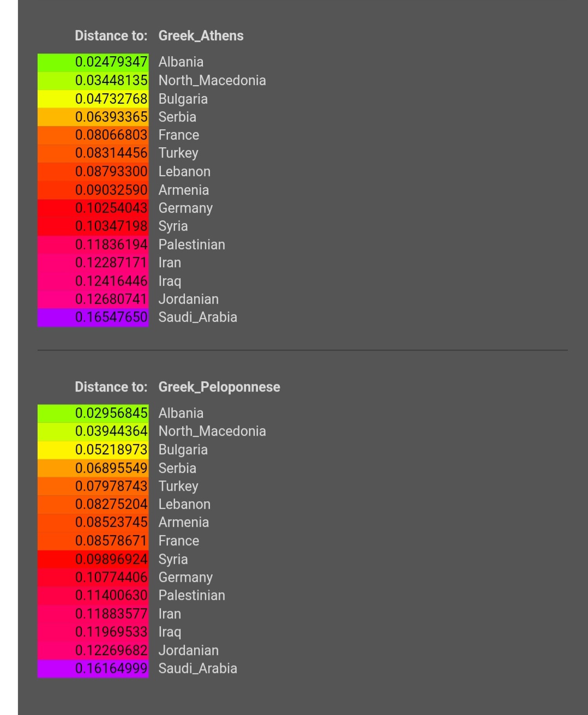This screenshot has height=715, width=588.
Task: Click Jordanian label next to 0.12680741
Action: [188, 299]
